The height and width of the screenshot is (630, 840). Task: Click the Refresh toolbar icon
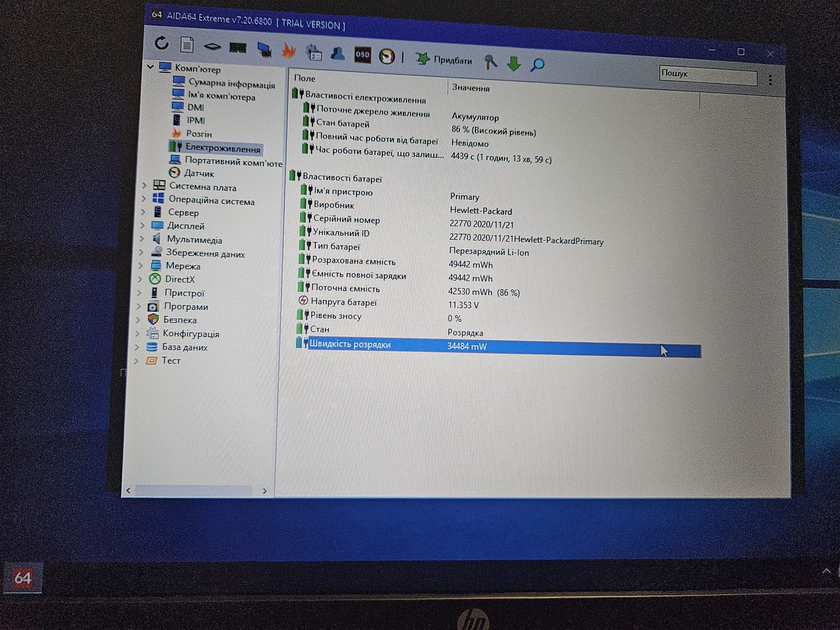tap(162, 43)
